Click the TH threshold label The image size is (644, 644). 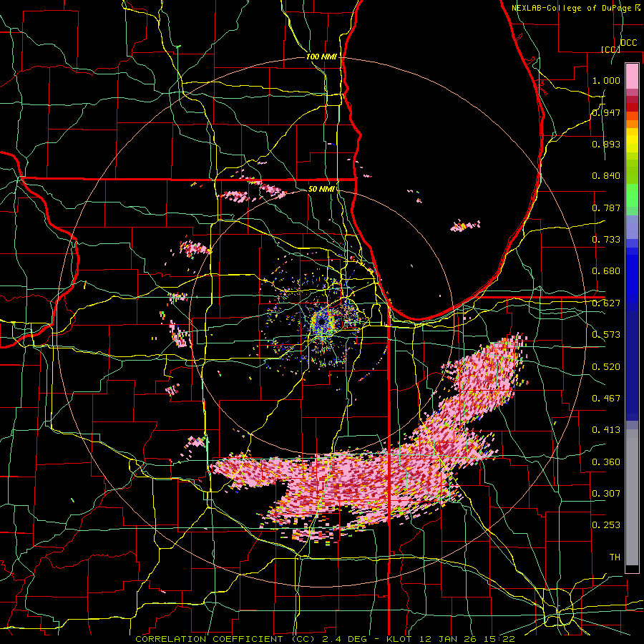(x=615, y=557)
